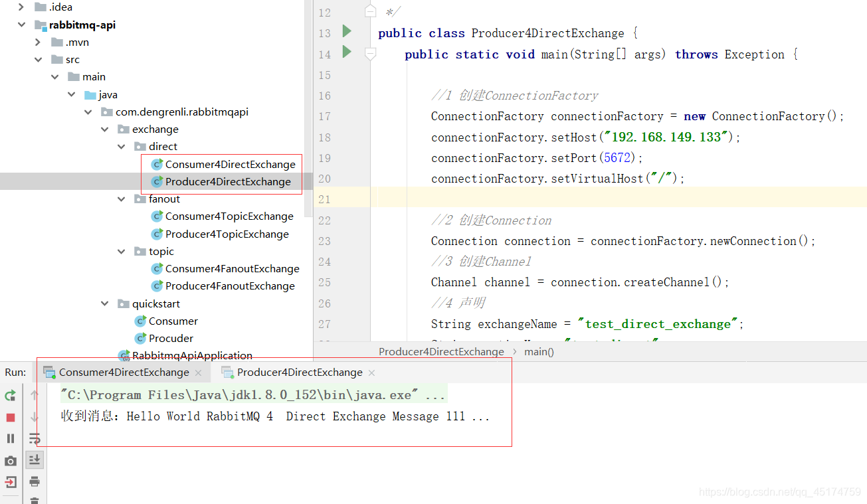This screenshot has height=504, width=867.
Task: Switch to Producer4DirectExchange run tab
Action: (x=300, y=373)
